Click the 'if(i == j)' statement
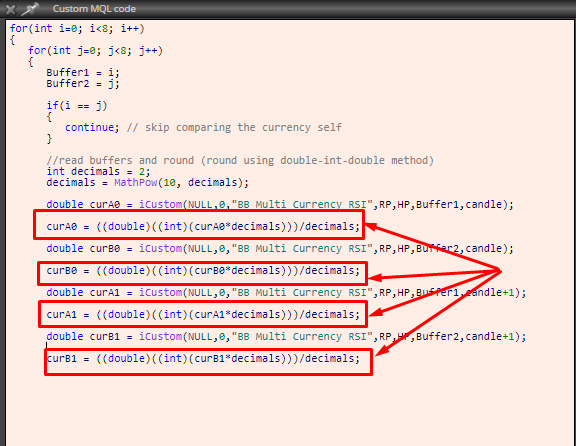The image size is (576, 446). click(x=77, y=106)
